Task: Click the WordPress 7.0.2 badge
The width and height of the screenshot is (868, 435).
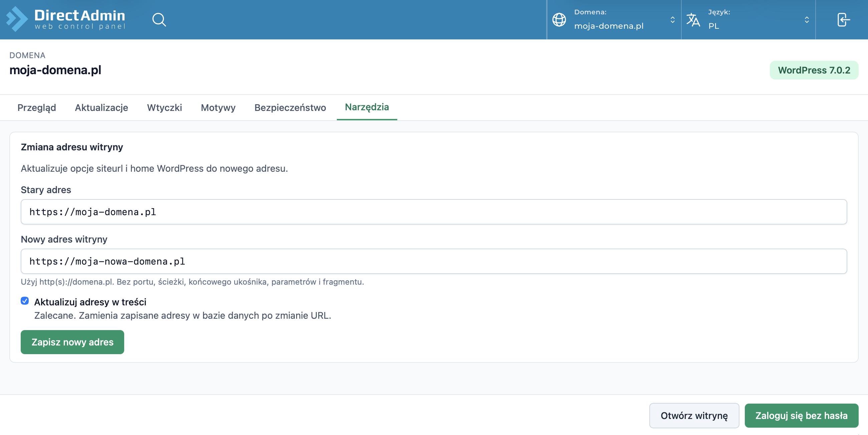Action: (x=814, y=70)
